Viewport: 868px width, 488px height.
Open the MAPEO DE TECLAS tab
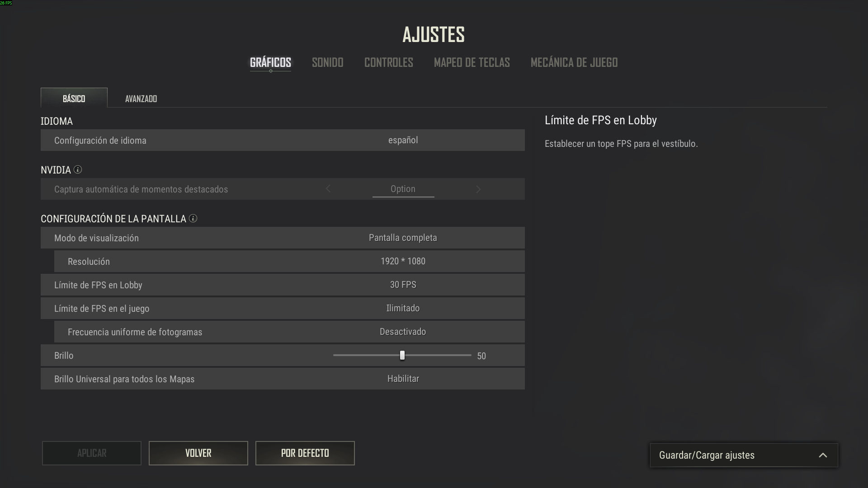(x=472, y=62)
